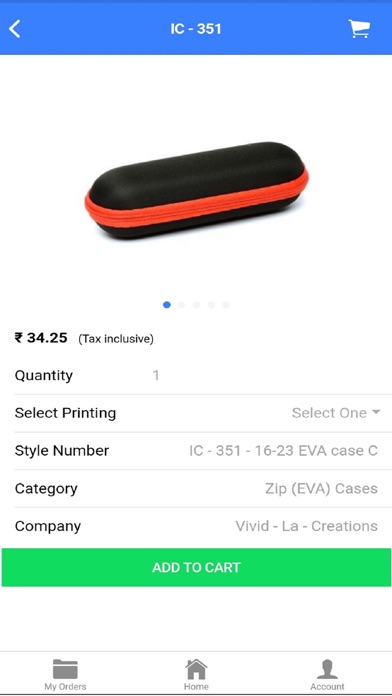
Task: Open My Orders folder icon
Action: pos(65,669)
